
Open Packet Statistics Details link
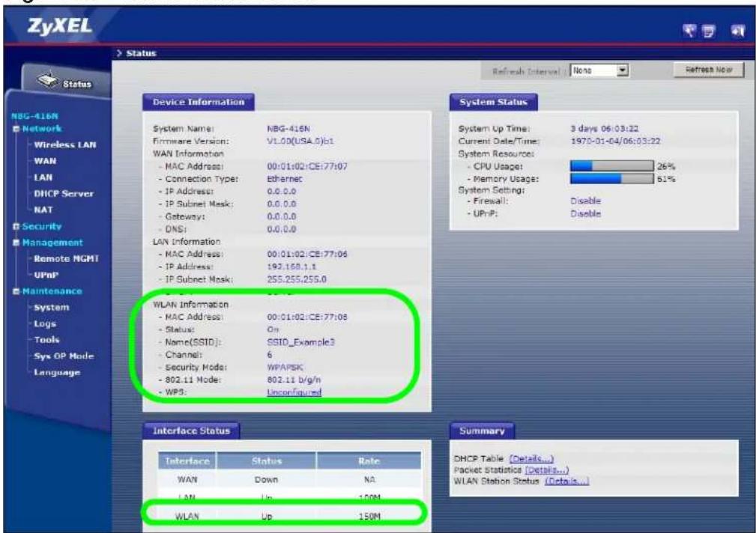coord(547,469)
